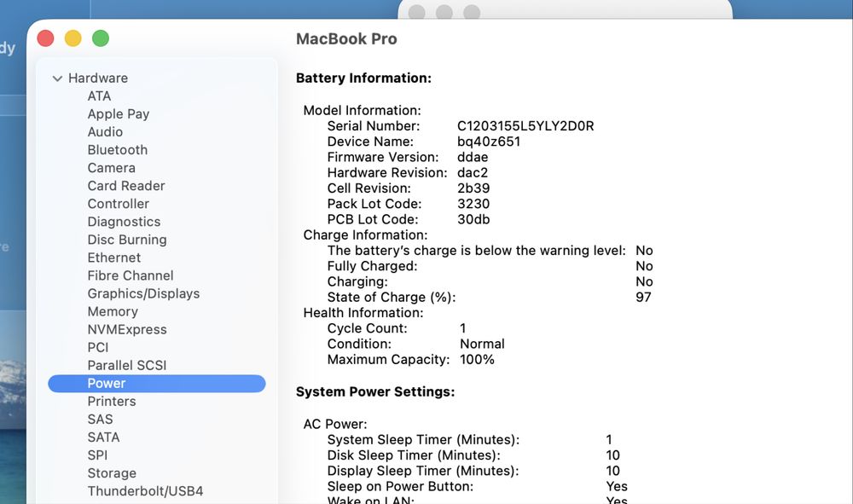Click the System Power Settings heading
The width and height of the screenshot is (853, 504).
(x=375, y=392)
